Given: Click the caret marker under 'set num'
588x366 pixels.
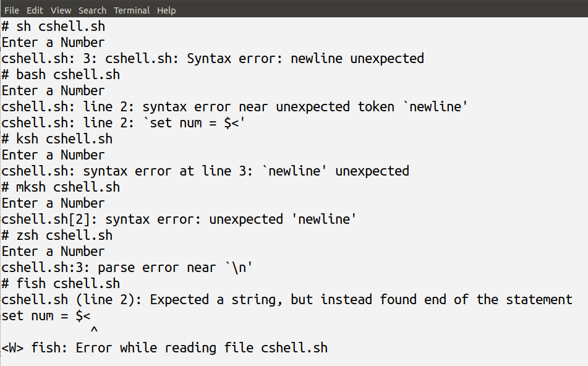Looking at the screenshot, I should tap(94, 330).
